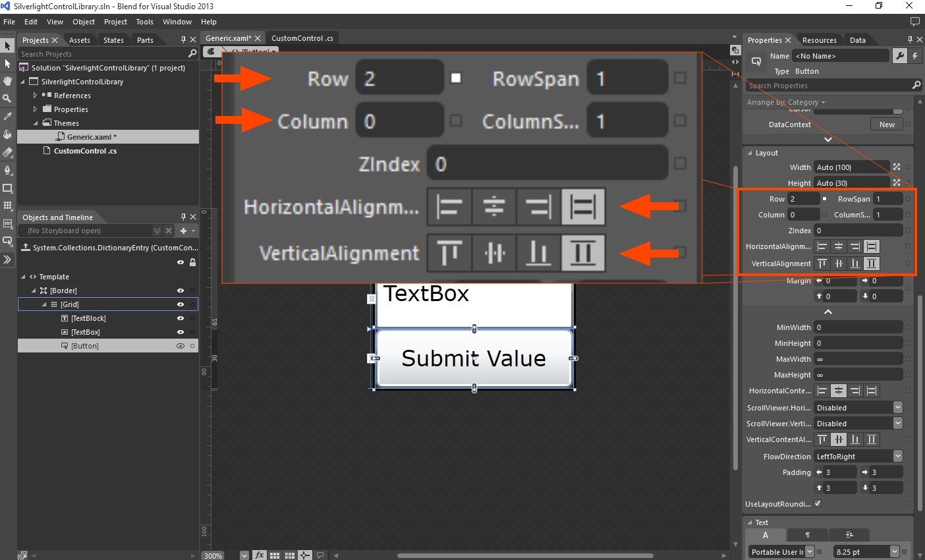Toggle effects rendering fx button
Screen dimensions: 925x560
(260, 555)
